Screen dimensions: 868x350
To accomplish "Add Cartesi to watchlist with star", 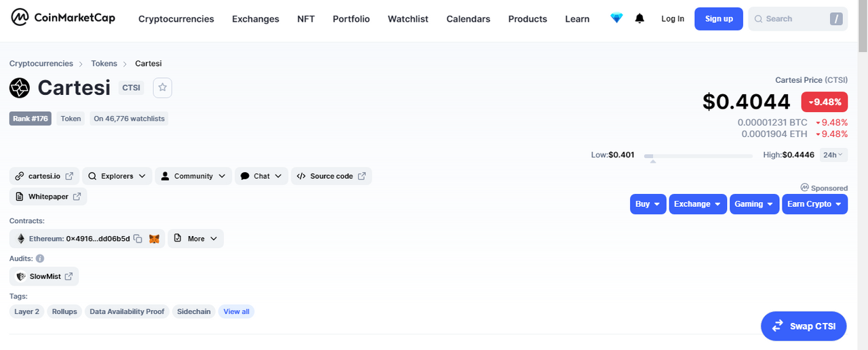I will (x=163, y=87).
